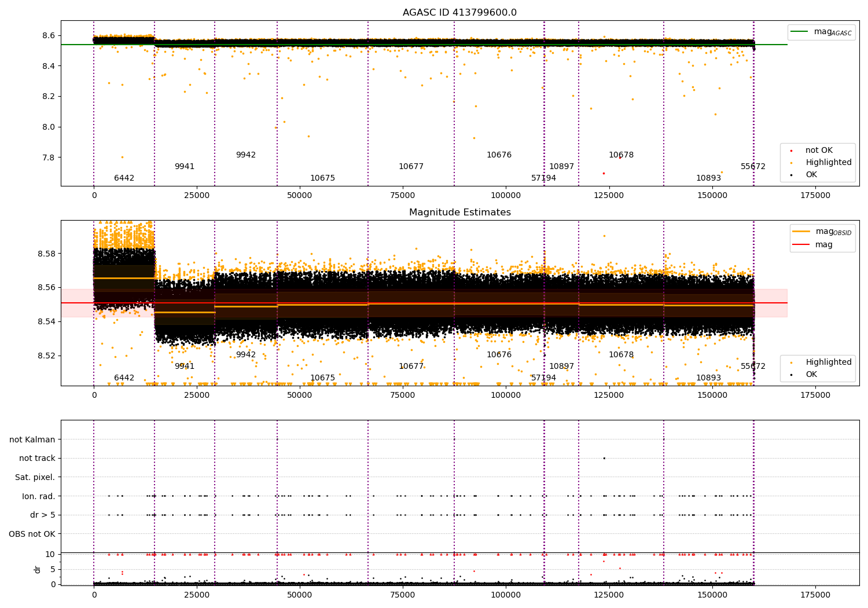Click the 10 tick on the dr axis

point(50,554)
